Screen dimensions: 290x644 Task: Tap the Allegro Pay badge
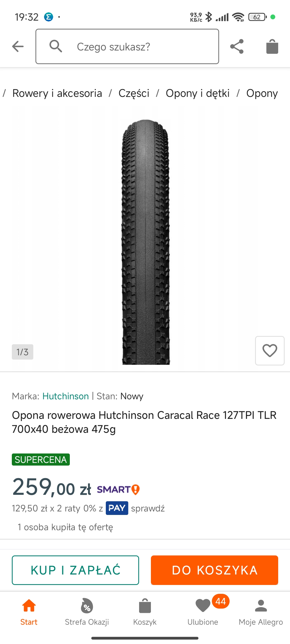point(117,508)
